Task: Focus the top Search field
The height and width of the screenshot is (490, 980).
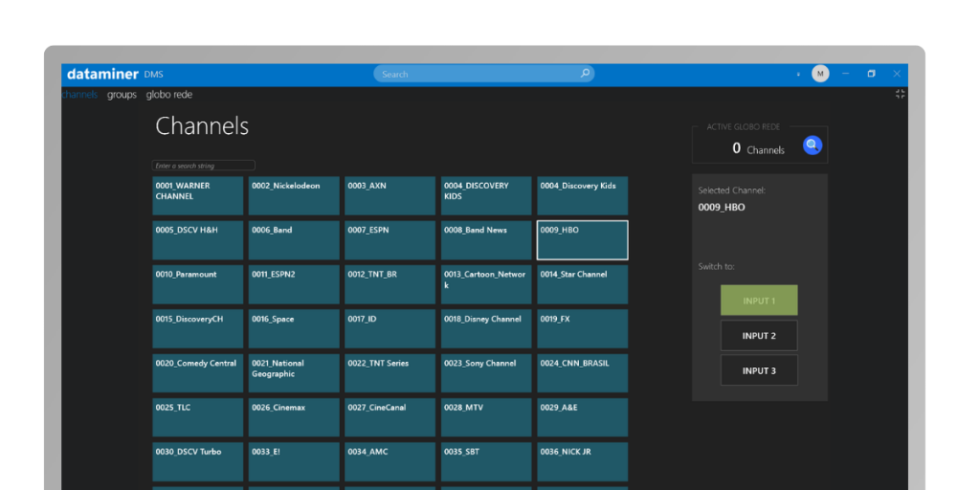Action: click(x=483, y=74)
